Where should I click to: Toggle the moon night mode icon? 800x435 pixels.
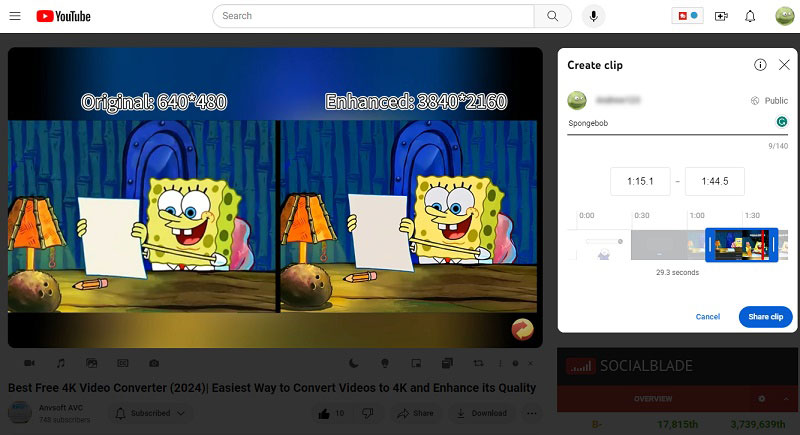[x=354, y=363]
